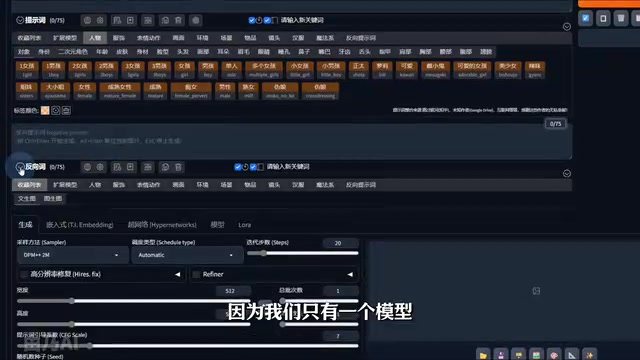Collapse the 反向词 section with its circle chevron
640x360 pixels.
(x=20, y=167)
